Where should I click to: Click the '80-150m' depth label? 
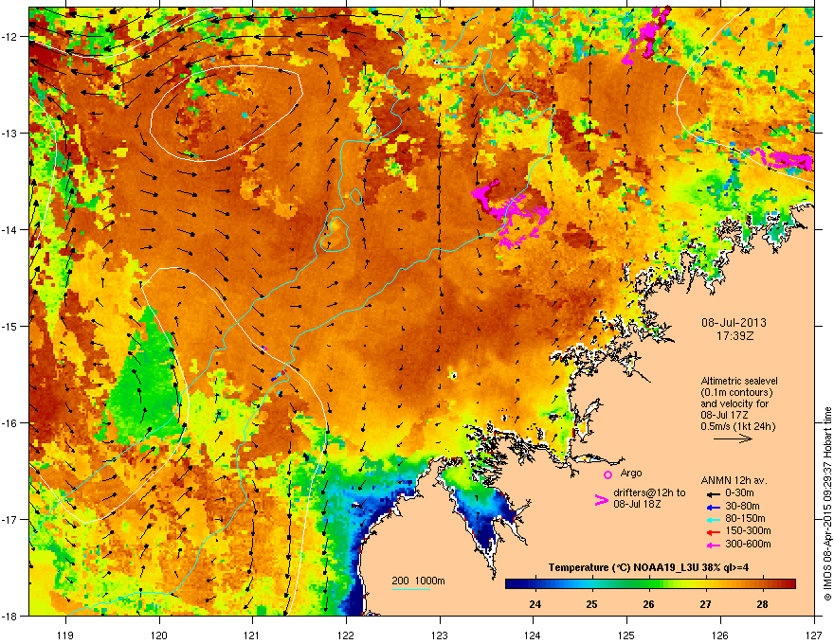pyautogui.click(x=745, y=518)
